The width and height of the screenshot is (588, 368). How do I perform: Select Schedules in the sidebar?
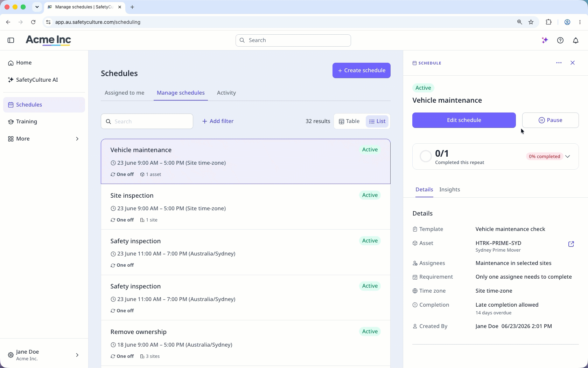[44, 105]
